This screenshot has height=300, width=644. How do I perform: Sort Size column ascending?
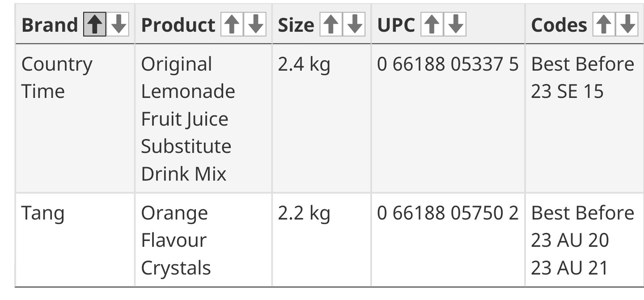click(x=331, y=25)
